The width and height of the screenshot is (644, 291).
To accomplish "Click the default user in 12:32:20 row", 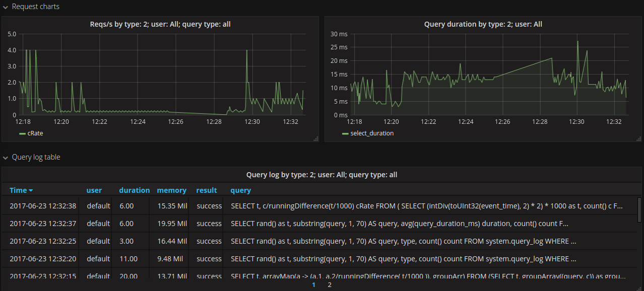I will (x=98, y=259).
